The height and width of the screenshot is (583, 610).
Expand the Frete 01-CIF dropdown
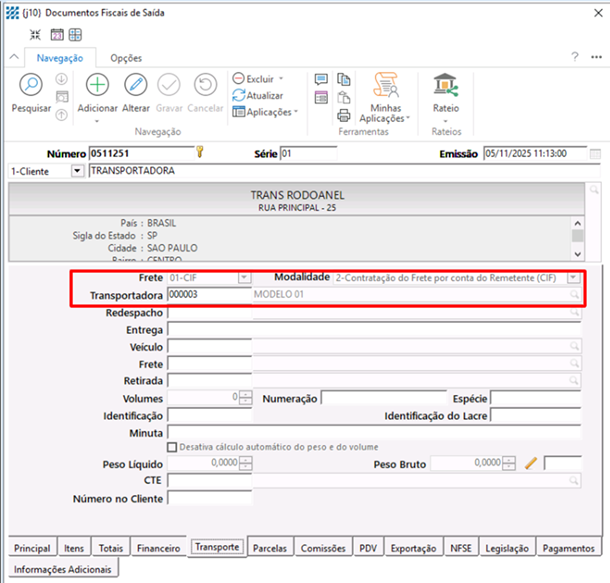[x=245, y=277]
